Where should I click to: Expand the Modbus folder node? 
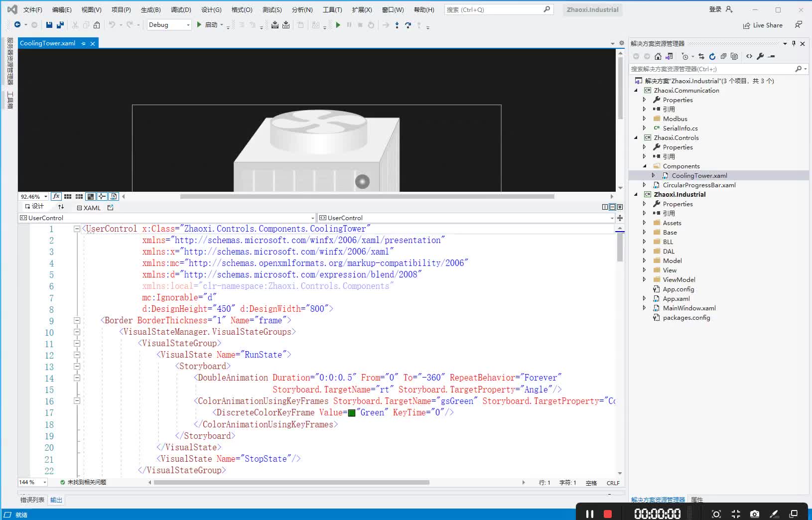[x=645, y=119]
